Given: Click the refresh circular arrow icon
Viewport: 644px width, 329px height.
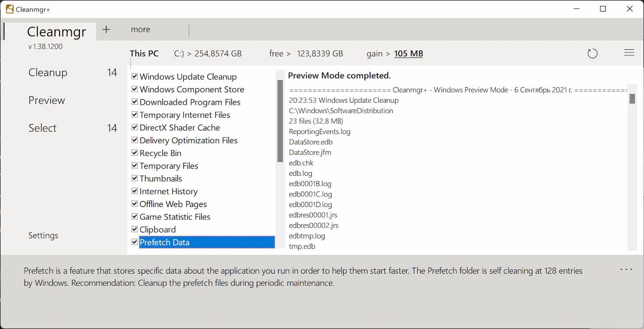Looking at the screenshot, I should [x=592, y=54].
